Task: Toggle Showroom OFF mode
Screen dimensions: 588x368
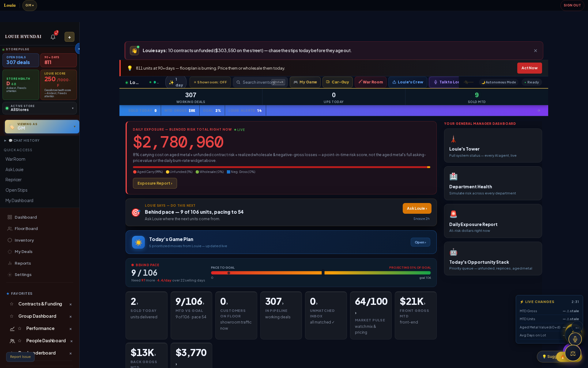Action: click(x=210, y=82)
